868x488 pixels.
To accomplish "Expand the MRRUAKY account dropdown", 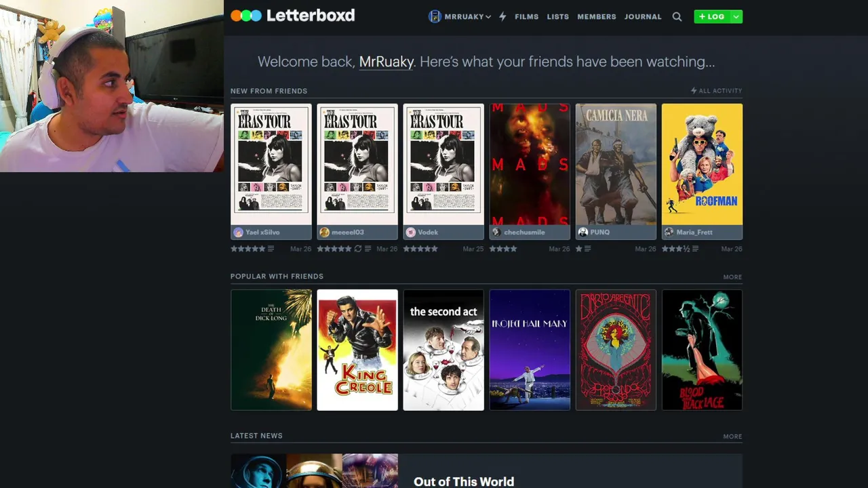I will 488,17.
